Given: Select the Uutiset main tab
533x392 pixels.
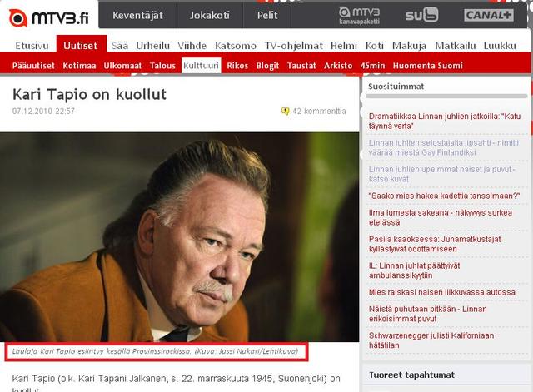Looking at the screenshot, I should pos(81,45).
